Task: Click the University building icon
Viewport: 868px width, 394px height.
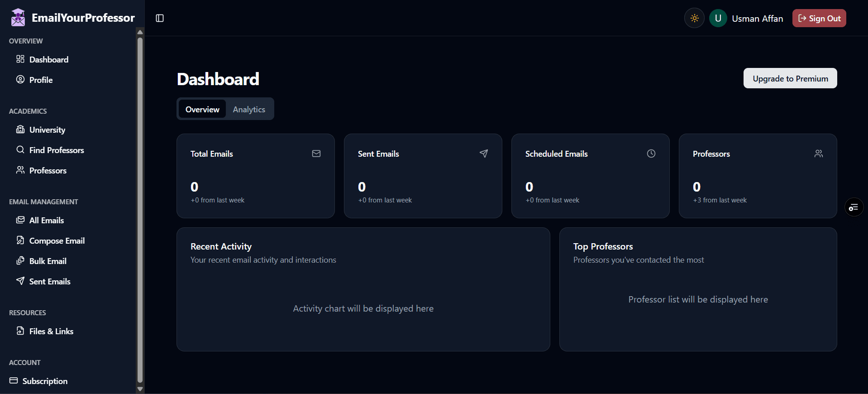Action: click(x=20, y=130)
